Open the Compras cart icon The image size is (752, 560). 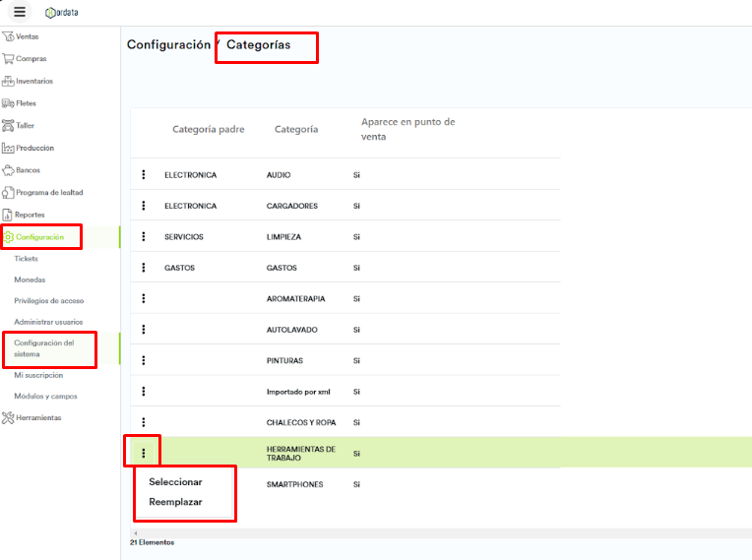coord(8,59)
